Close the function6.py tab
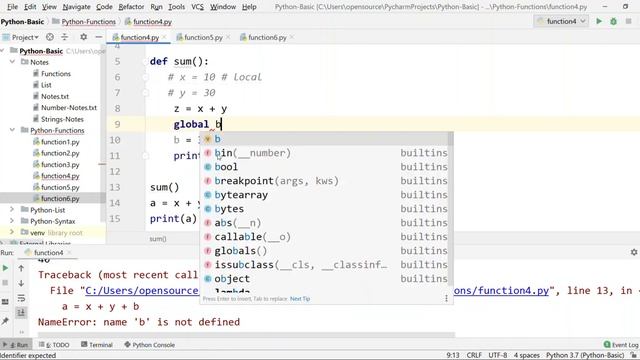Image resolution: width=640 pixels, height=360 pixels. tap(291, 37)
